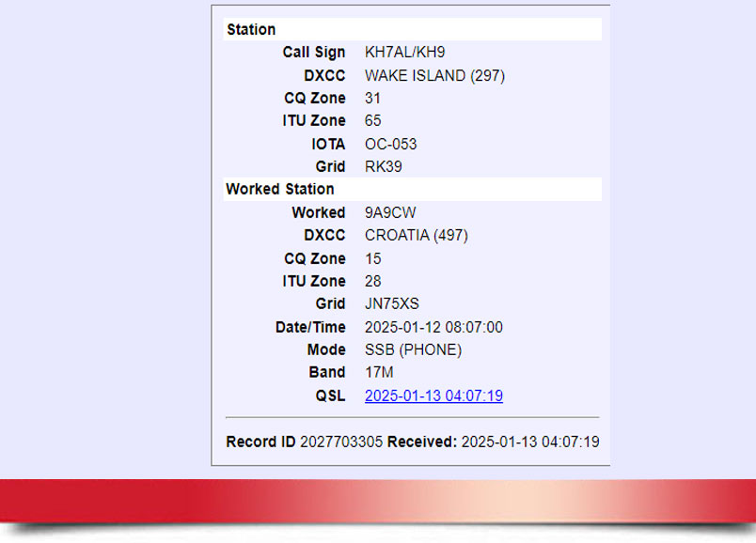Click the call sign value KH7AL/KH9
This screenshot has width=756, height=543.
pos(404,53)
